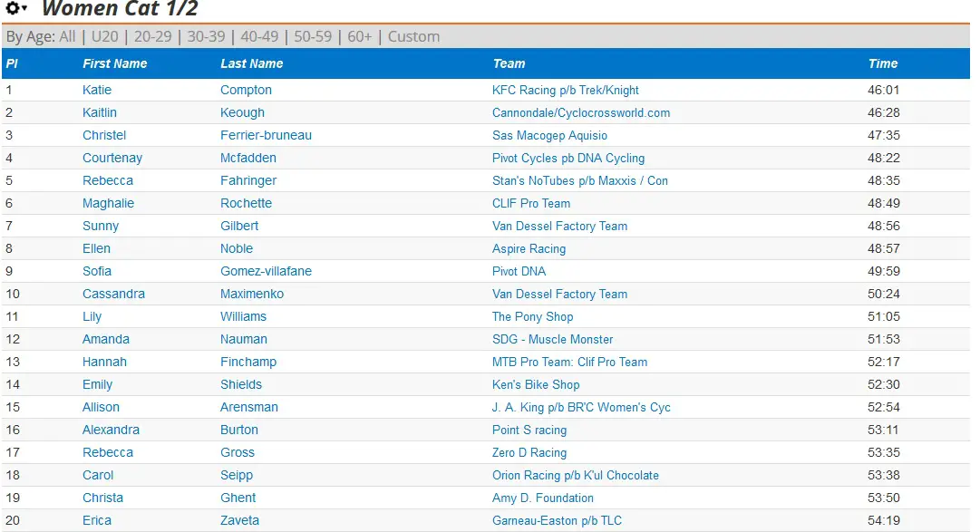Open Noble last name link
980x532 pixels.
pos(237,248)
